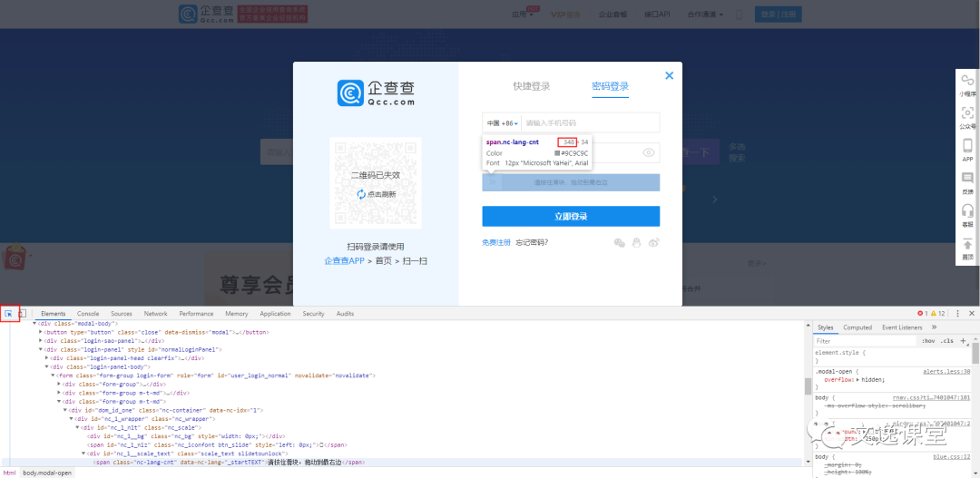Select the 密码登录 login tab
The height and width of the screenshot is (478, 980).
pyautogui.click(x=610, y=86)
